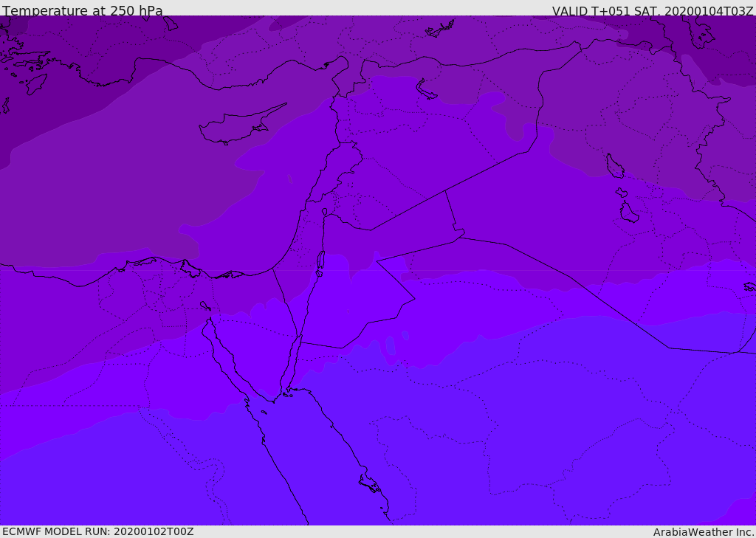Click the 'Temperature at 250 hPa' title text
Screen dimensions: 756x538
(x=83, y=10)
